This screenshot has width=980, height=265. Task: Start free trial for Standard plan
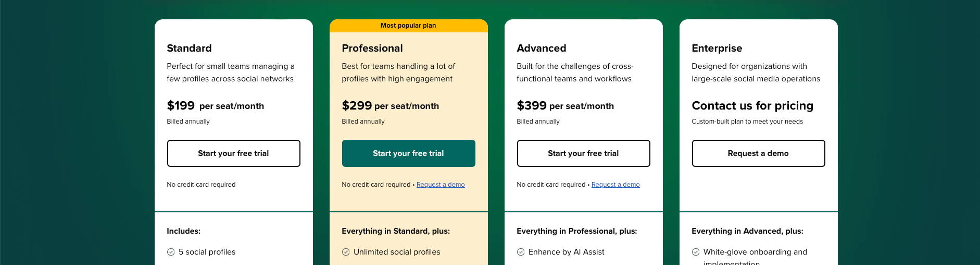(234, 153)
